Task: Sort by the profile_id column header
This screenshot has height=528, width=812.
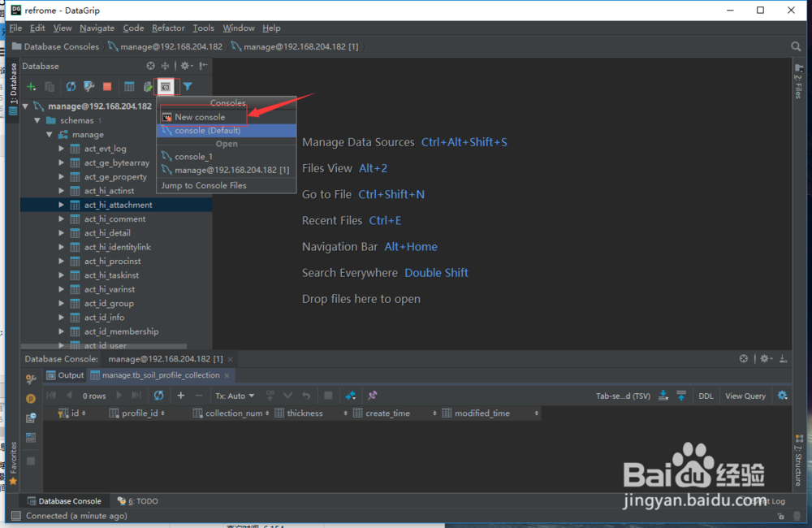Action: (137, 413)
